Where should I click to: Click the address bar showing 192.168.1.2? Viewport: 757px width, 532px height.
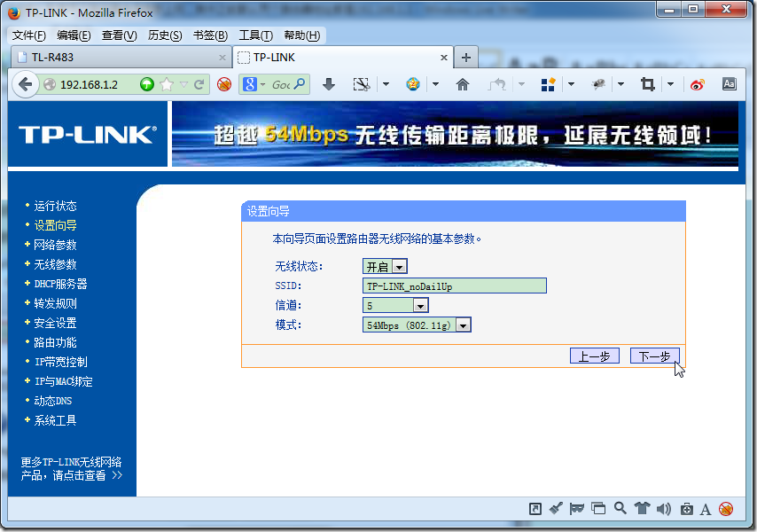click(89, 84)
